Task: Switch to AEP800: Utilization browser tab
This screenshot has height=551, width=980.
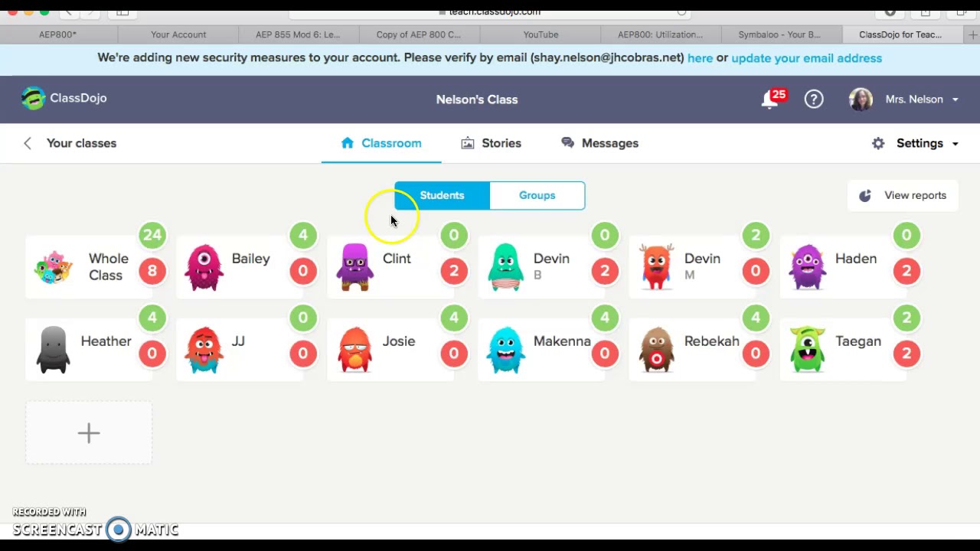Action: 660,34
